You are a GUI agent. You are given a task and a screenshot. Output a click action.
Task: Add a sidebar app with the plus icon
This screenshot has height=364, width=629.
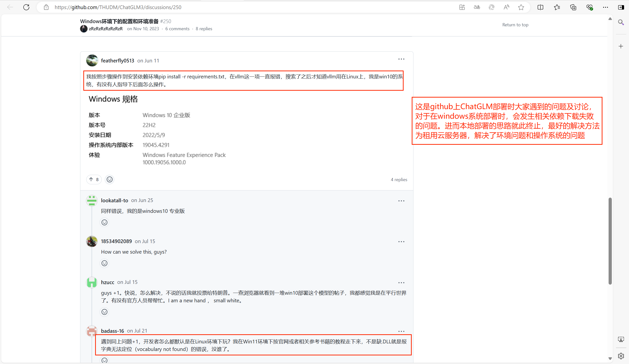click(621, 46)
